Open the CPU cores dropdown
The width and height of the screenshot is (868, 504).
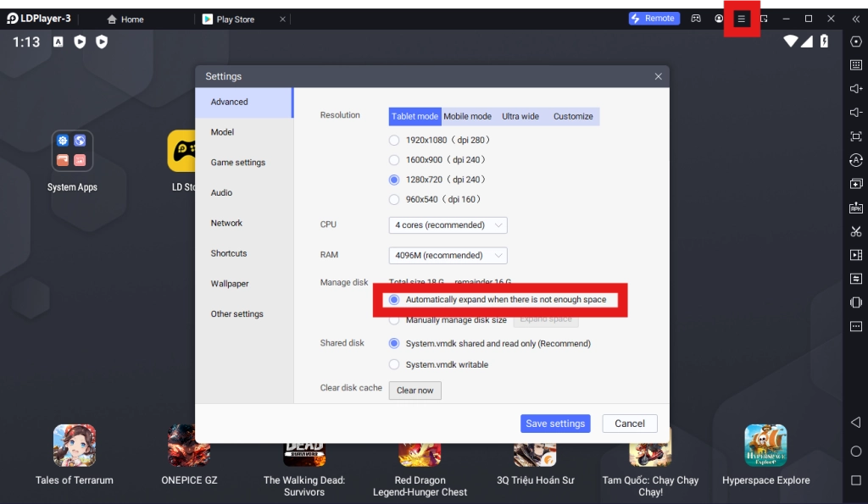click(x=448, y=224)
